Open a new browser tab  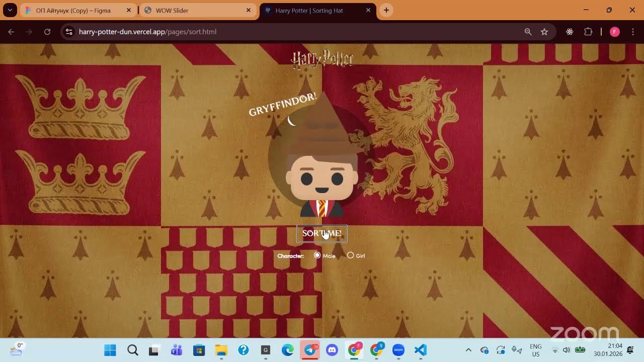pos(386,10)
